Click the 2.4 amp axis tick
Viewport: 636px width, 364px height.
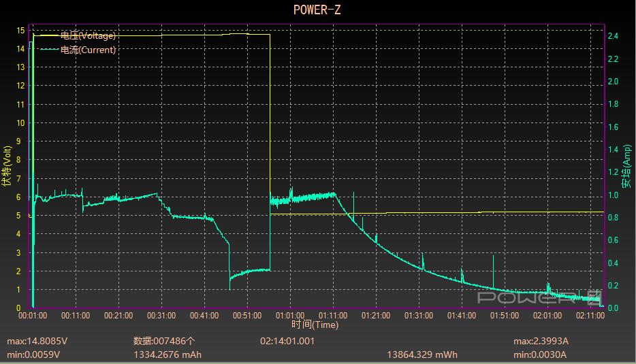pyautogui.click(x=613, y=35)
